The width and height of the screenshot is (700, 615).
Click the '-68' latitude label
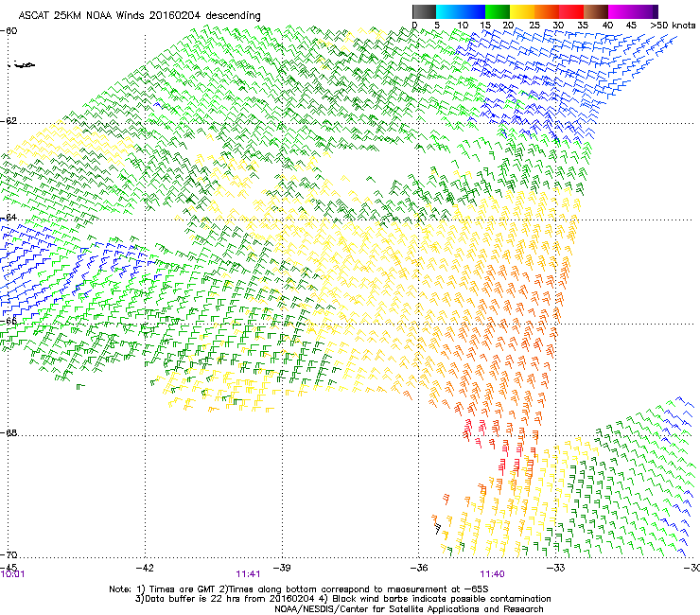tap(9, 432)
